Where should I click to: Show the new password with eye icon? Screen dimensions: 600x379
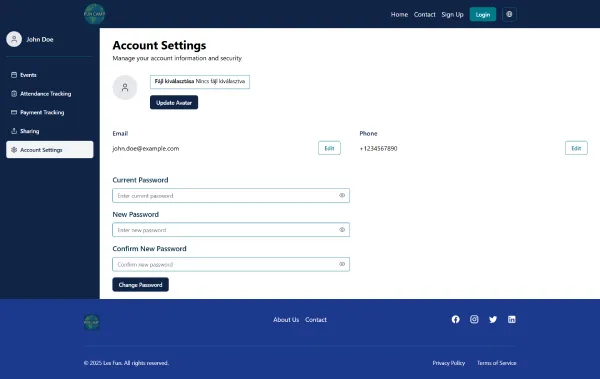click(342, 230)
